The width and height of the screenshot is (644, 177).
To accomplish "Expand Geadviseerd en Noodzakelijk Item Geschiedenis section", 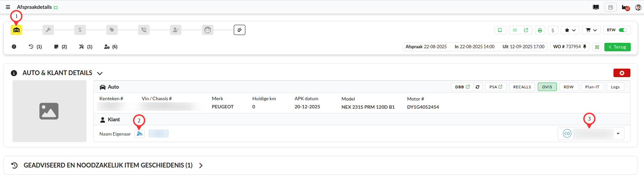I will tap(201, 165).
